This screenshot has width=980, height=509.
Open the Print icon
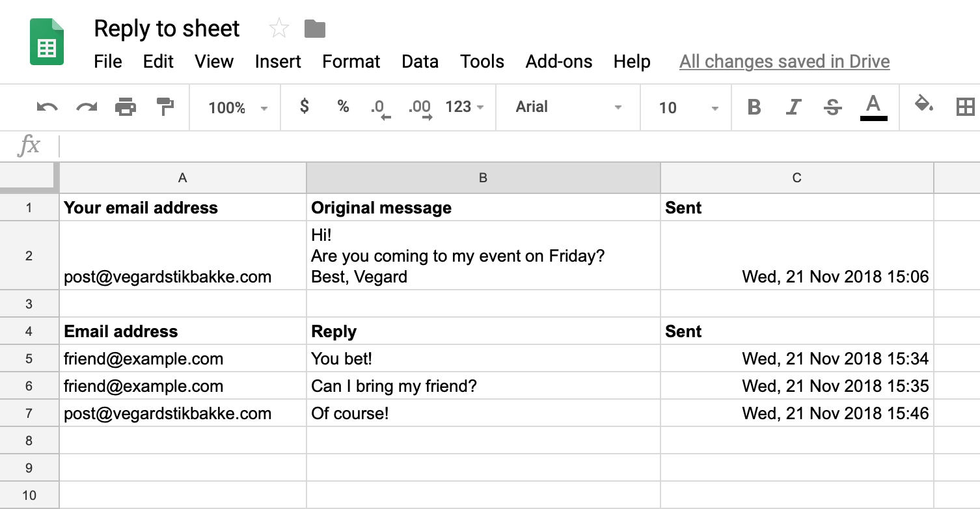[126, 107]
